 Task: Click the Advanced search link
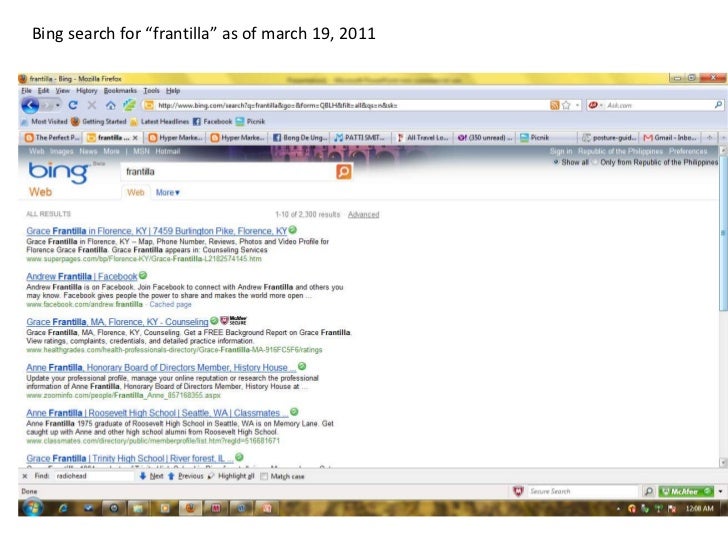364,214
